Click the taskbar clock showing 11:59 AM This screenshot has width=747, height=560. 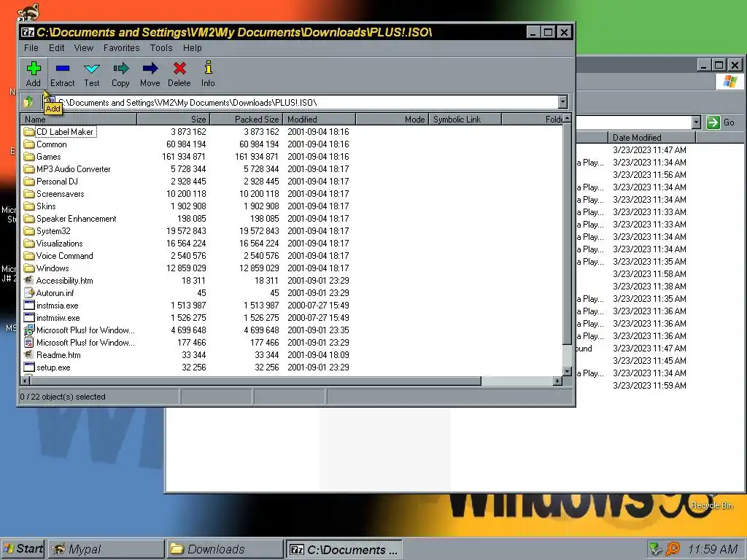(x=713, y=549)
